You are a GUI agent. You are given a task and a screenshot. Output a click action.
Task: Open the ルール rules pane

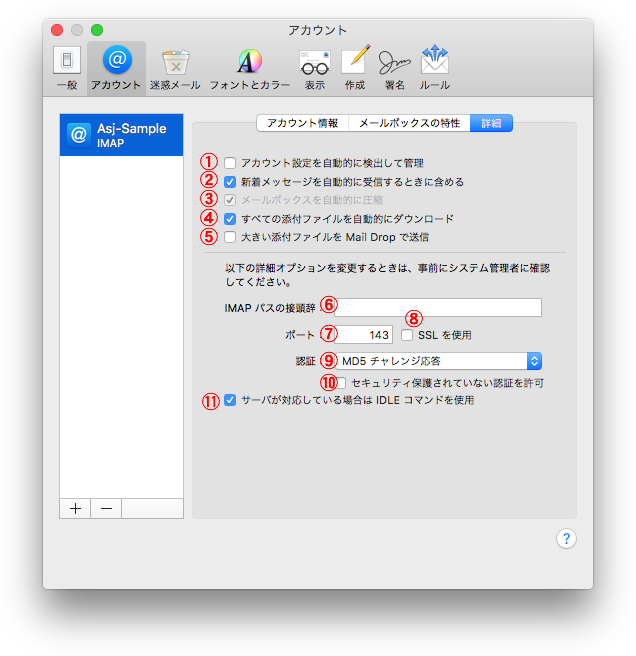click(435, 68)
